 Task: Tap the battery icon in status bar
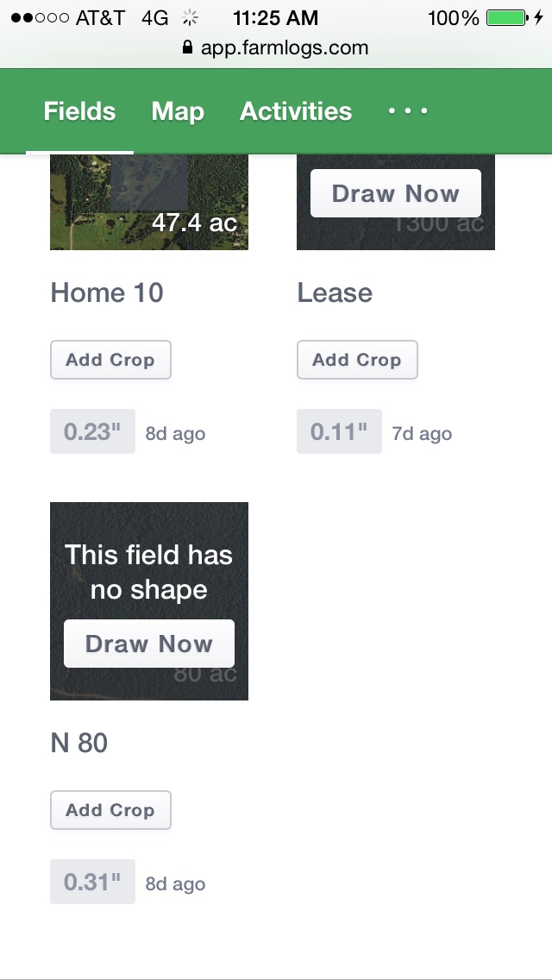coord(508,17)
